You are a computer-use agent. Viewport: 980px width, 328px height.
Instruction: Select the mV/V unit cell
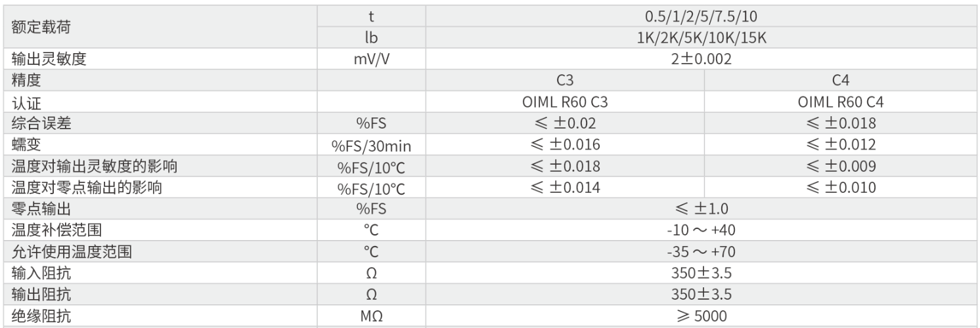tap(371, 59)
